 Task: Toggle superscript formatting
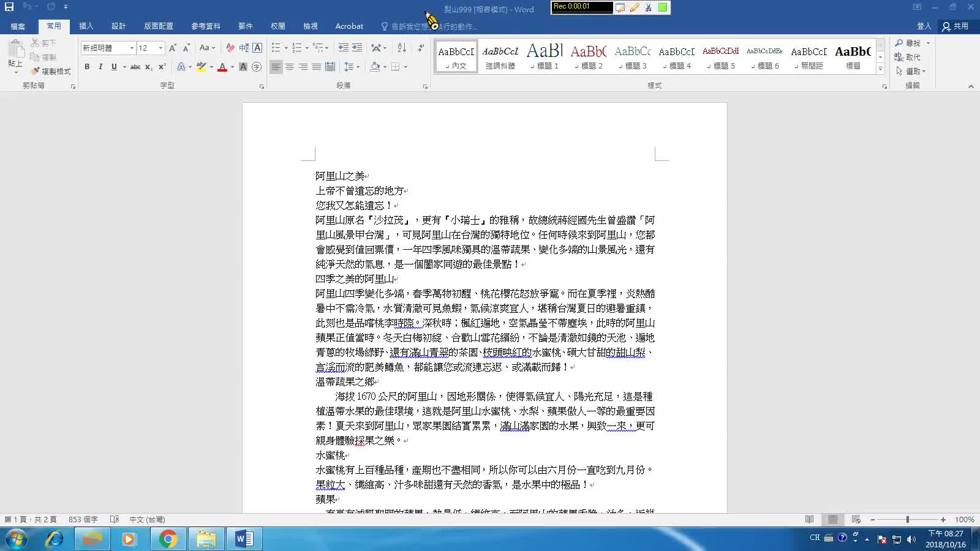(162, 67)
